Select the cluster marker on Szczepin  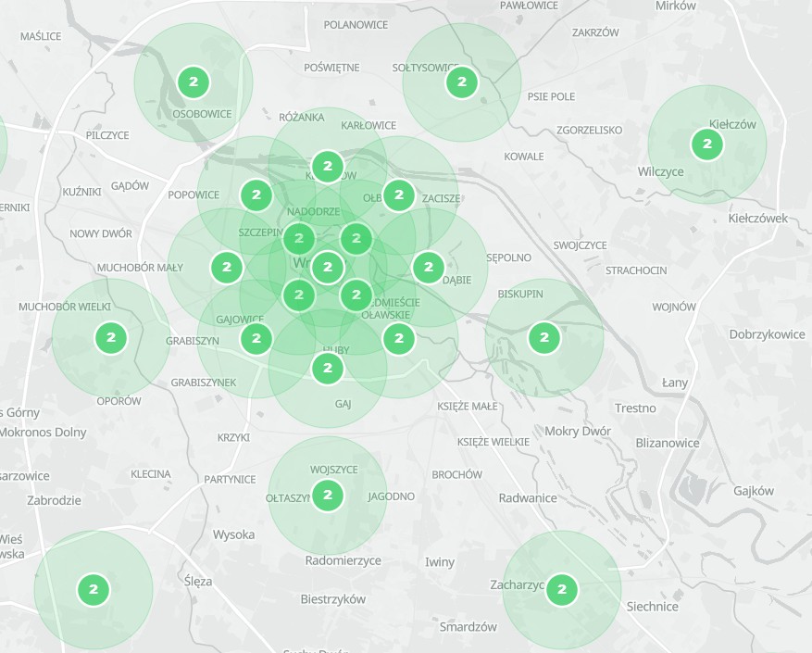298,239
